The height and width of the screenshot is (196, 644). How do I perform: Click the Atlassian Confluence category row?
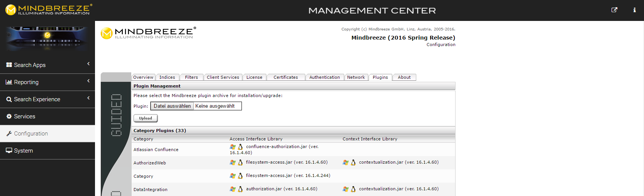(293, 150)
